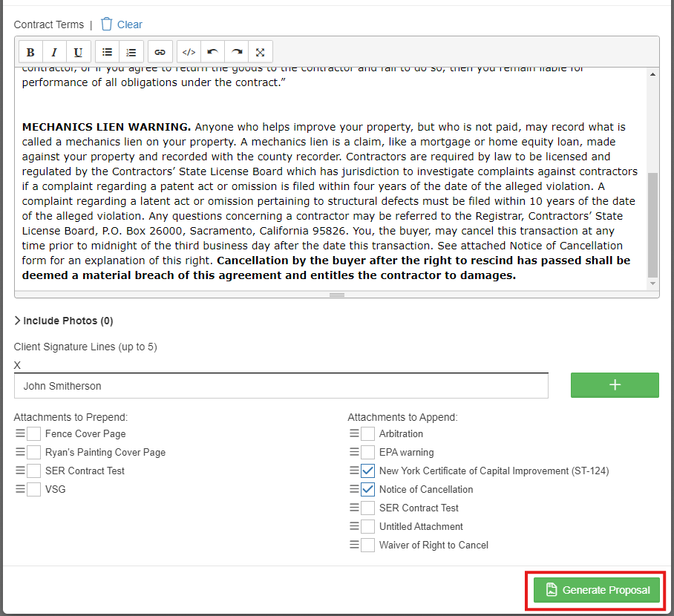This screenshot has width=674, height=616.
Task: Enable the Arbitration attachment checkbox
Action: [x=367, y=433]
